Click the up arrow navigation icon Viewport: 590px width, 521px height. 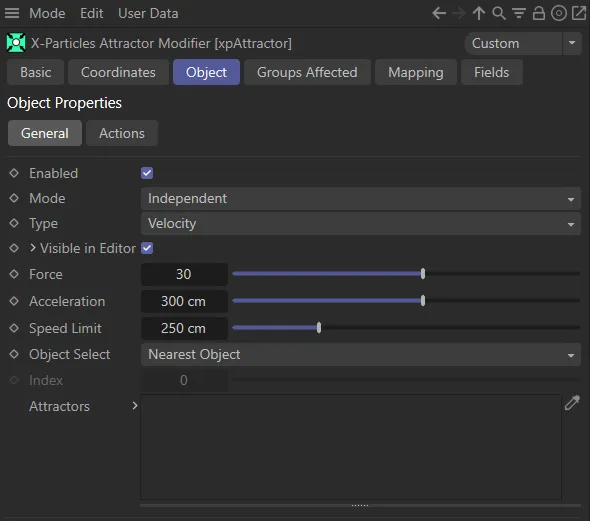(x=479, y=14)
